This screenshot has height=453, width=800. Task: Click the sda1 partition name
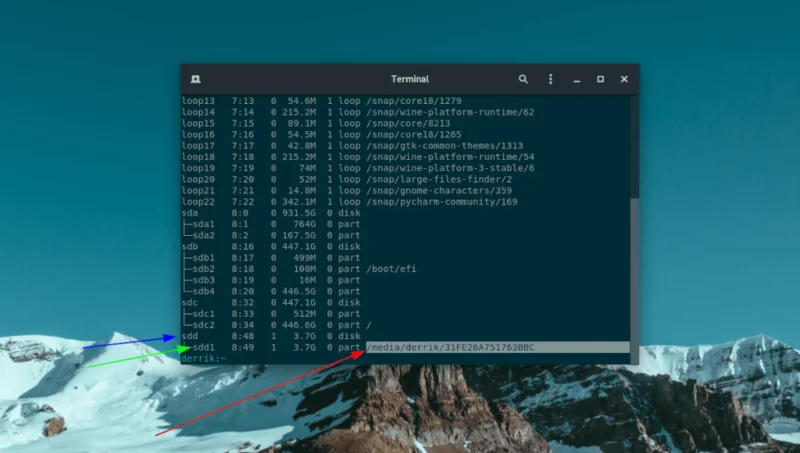coord(203,224)
